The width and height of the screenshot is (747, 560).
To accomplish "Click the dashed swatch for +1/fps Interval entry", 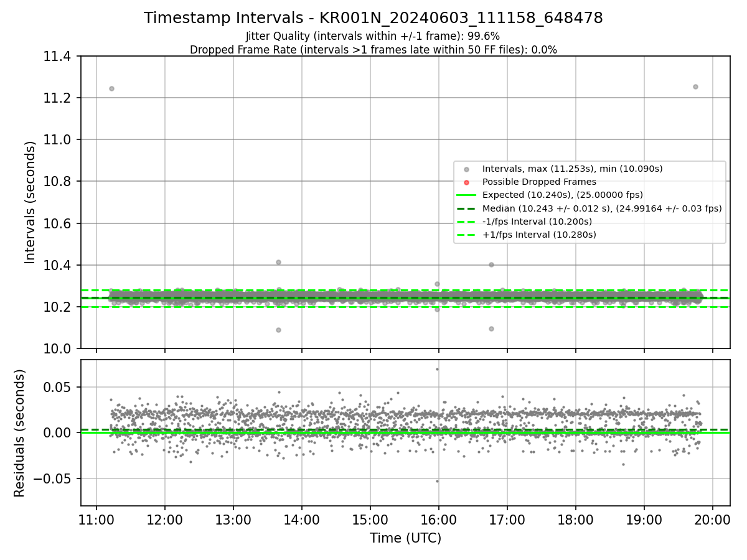I will point(466,235).
